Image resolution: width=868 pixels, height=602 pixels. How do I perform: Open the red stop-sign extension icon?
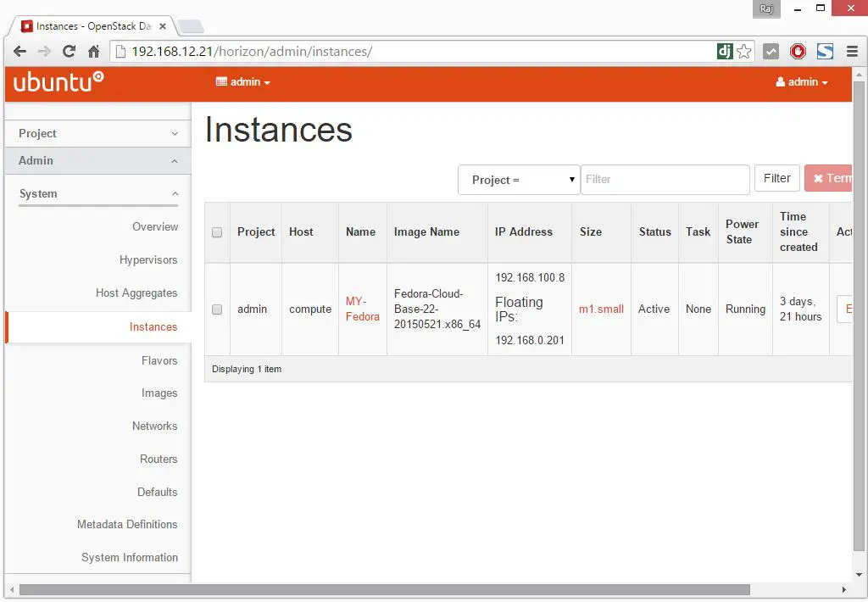tap(798, 52)
